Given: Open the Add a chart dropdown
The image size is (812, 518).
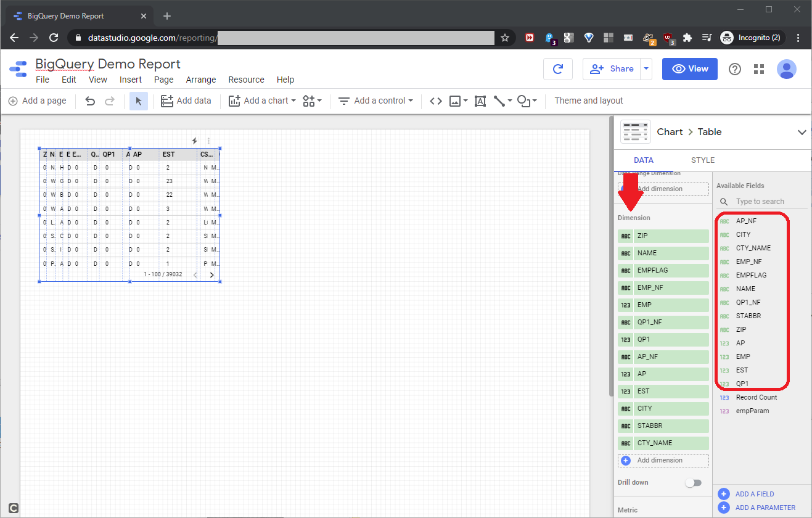Looking at the screenshot, I should pos(262,101).
